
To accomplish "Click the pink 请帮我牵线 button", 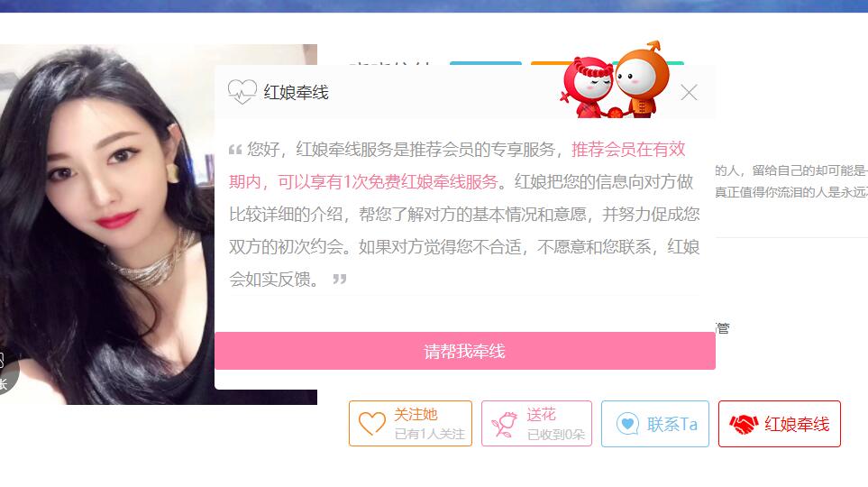I will (465, 351).
